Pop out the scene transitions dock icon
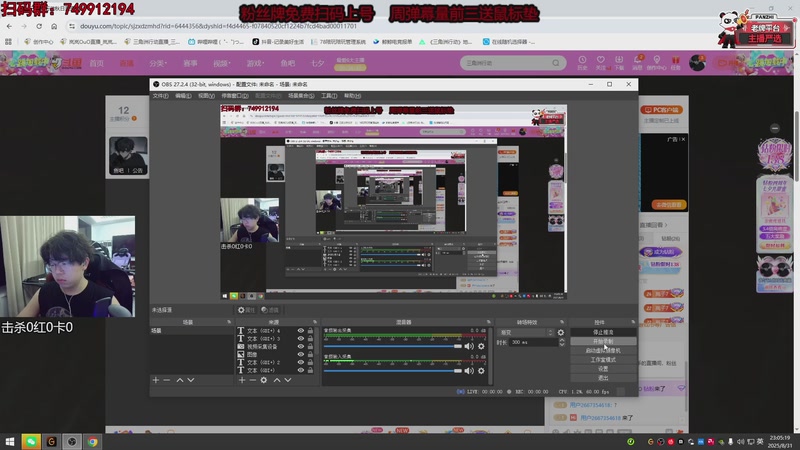800x450 pixels. coord(562,322)
